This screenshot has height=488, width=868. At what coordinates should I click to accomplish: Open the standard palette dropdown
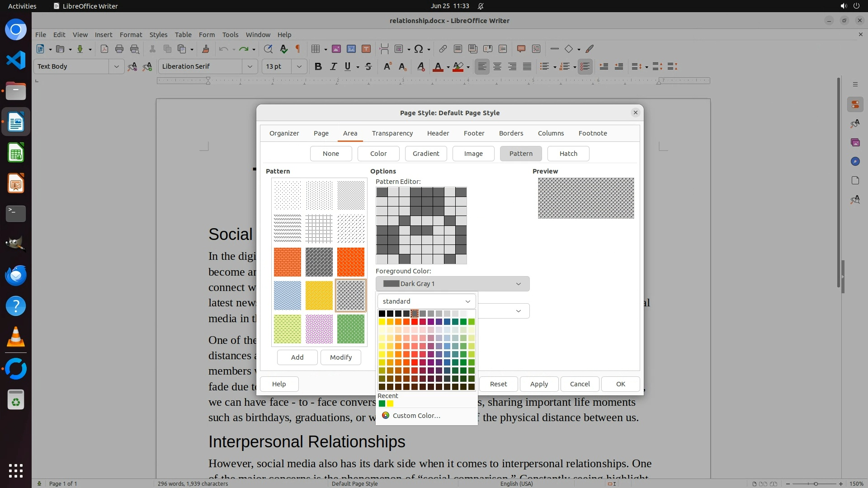[426, 301]
